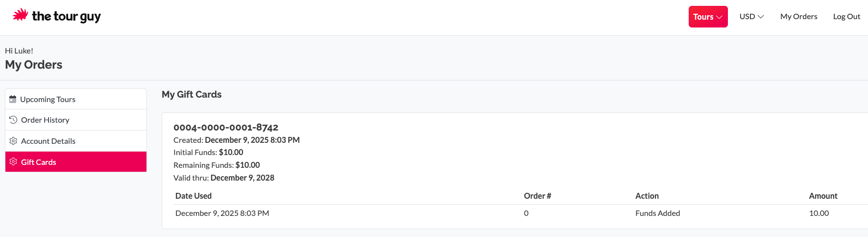Select the highlighted Gift Cards sidebar item

pos(39,162)
